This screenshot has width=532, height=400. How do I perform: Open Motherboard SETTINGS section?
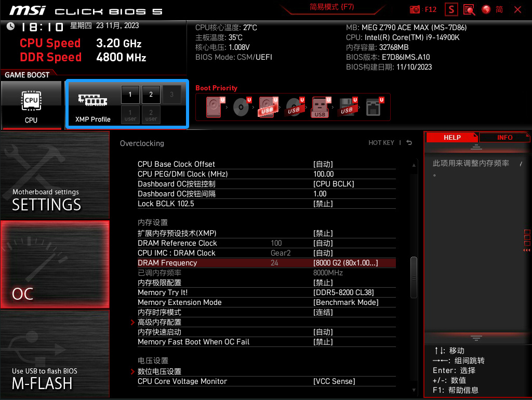(x=55, y=175)
